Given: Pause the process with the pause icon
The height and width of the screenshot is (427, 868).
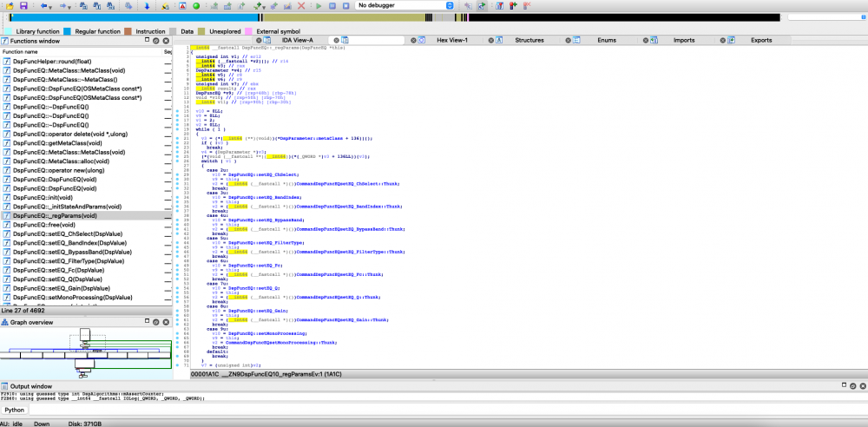Looking at the screenshot, I should point(332,5).
